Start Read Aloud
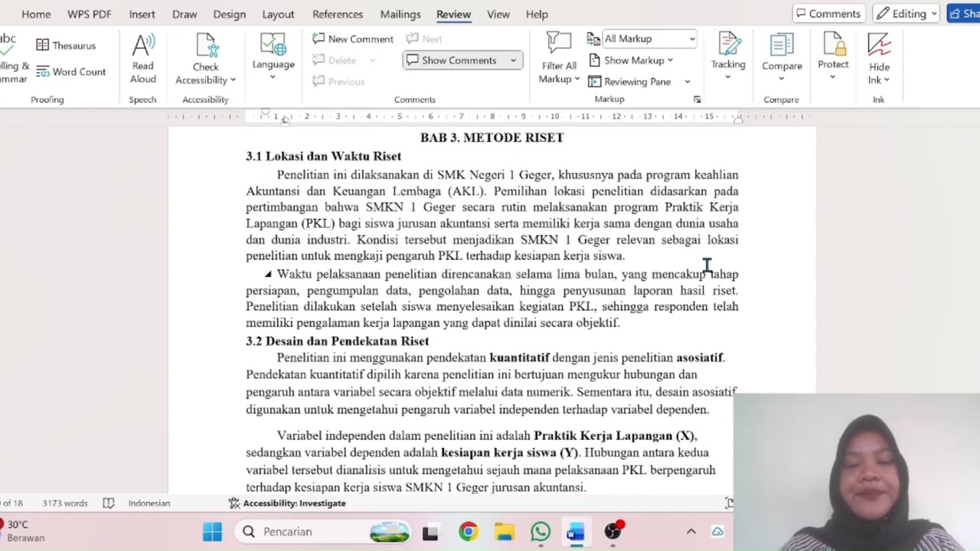 pos(143,60)
